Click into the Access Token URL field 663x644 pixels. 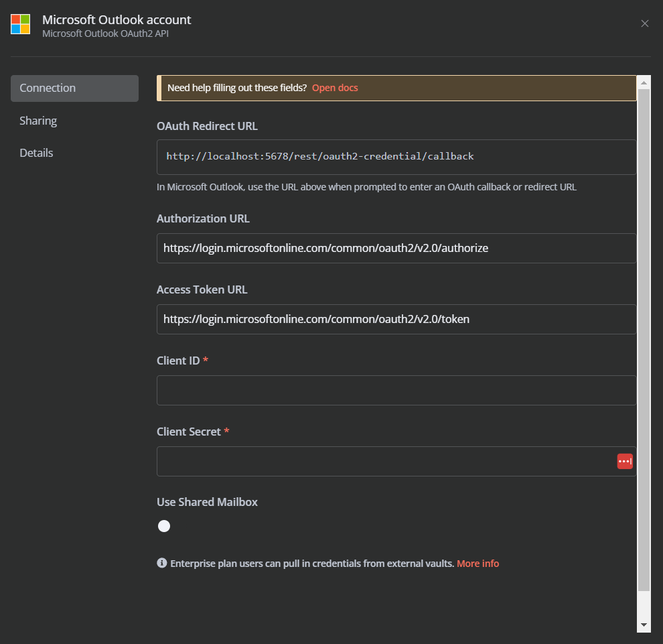click(396, 319)
